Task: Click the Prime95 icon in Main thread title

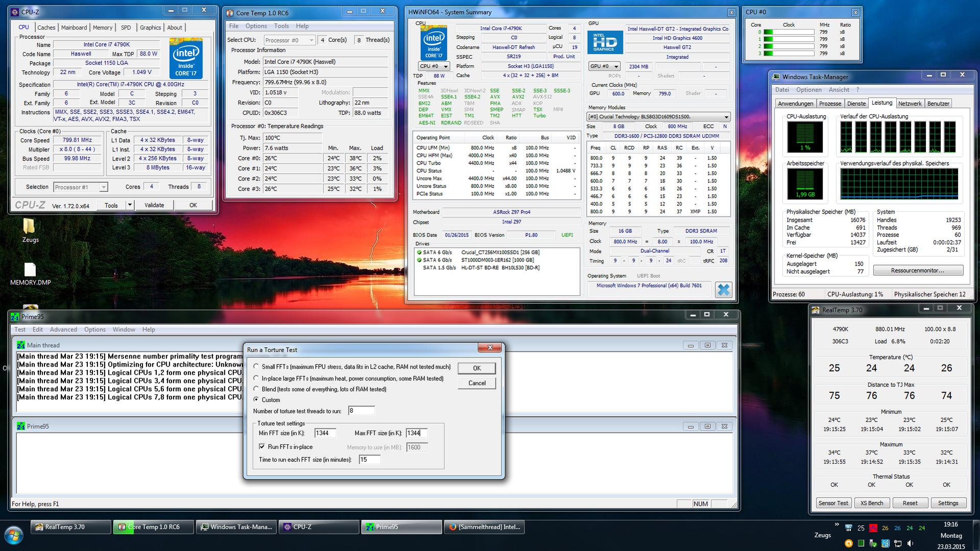Action: click(21, 345)
